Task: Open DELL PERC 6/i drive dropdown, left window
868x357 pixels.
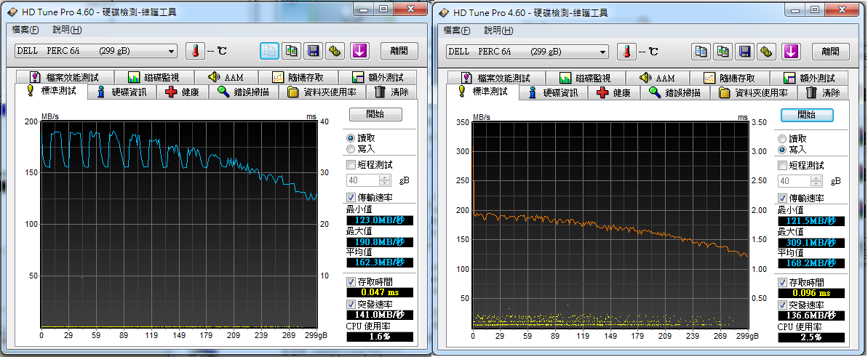Action: pyautogui.click(x=96, y=51)
